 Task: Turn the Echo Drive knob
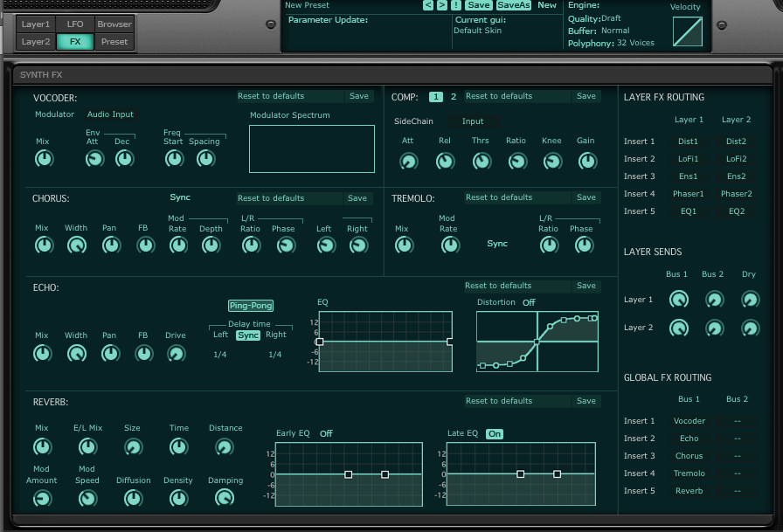pos(175,353)
